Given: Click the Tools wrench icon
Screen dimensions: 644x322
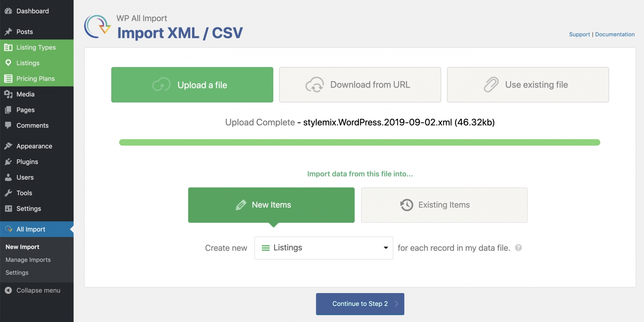Looking at the screenshot, I should pos(8,193).
